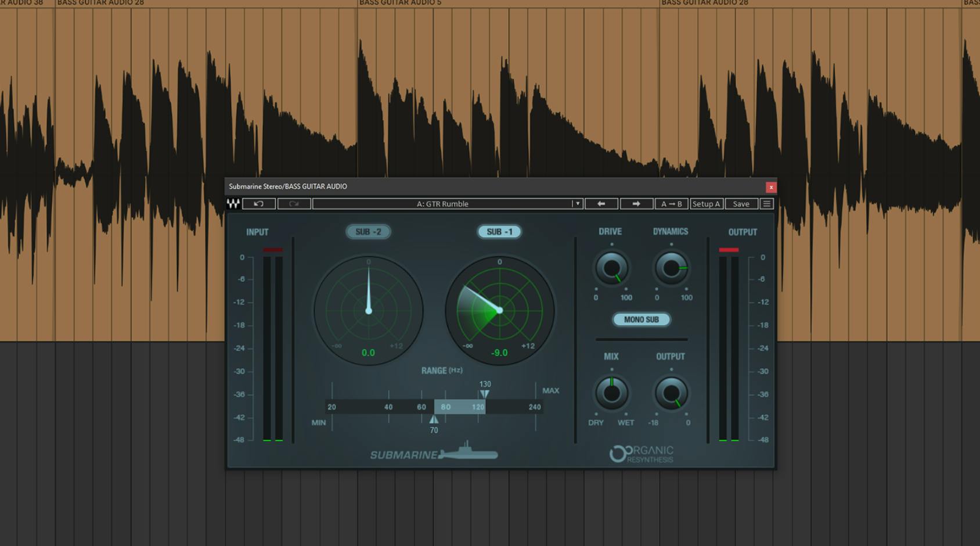Click the MIN label on range slider
Image resolution: width=980 pixels, height=546 pixels.
point(319,422)
